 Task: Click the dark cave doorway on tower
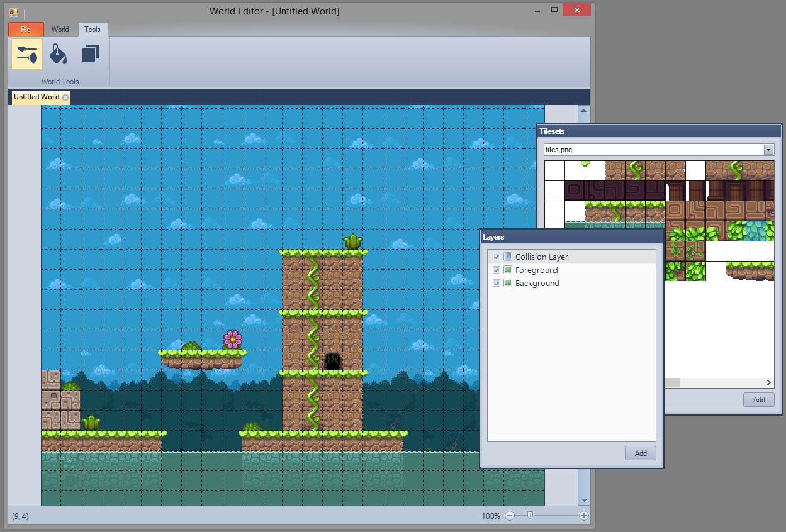pos(333,362)
